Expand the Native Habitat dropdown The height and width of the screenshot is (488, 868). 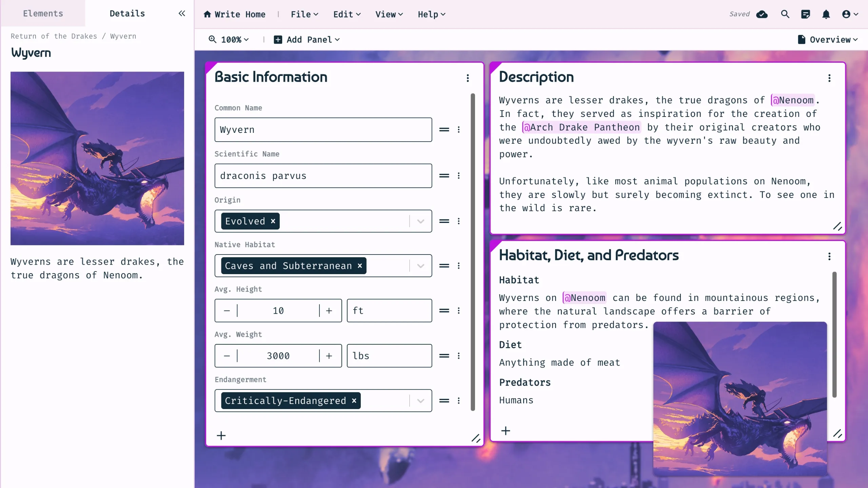[420, 266]
